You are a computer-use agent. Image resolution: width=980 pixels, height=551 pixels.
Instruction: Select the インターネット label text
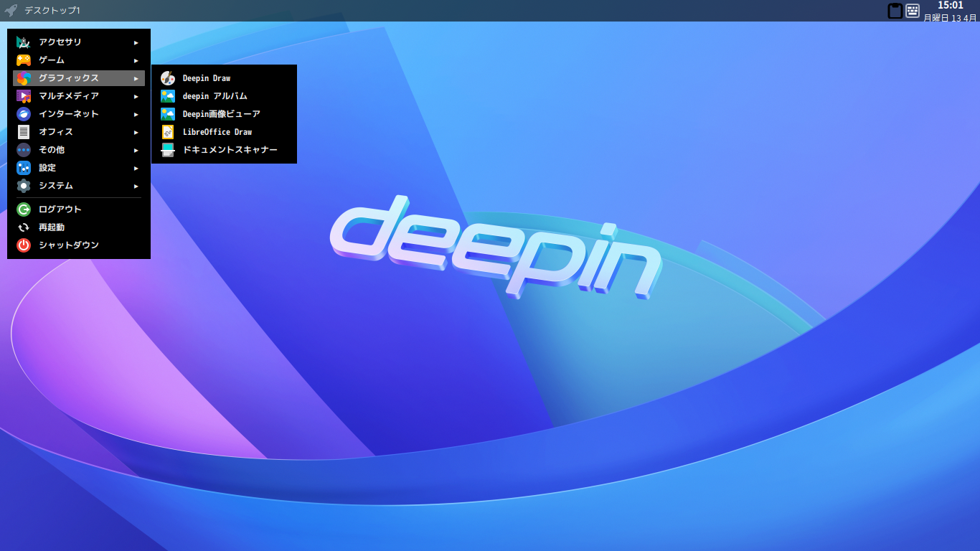pyautogui.click(x=69, y=114)
